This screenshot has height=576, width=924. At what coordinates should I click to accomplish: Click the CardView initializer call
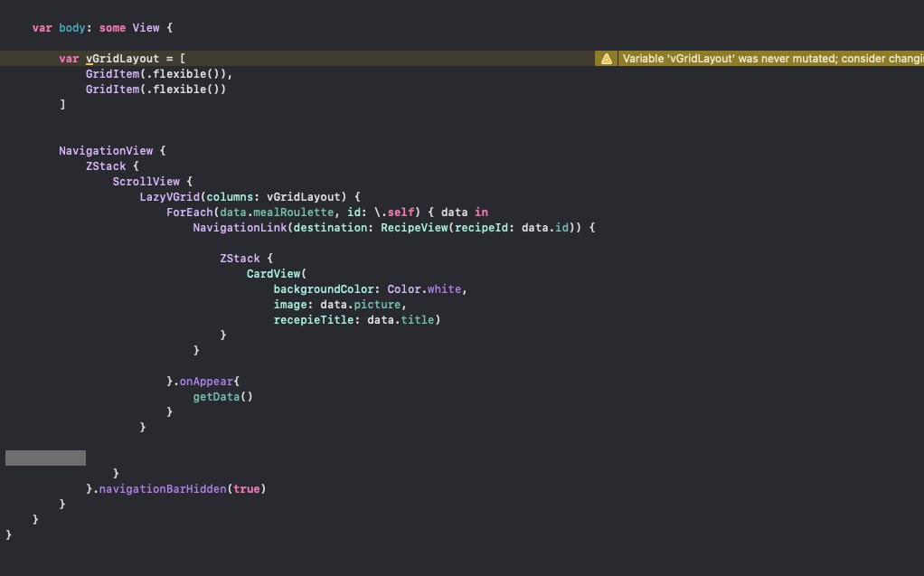point(277,274)
